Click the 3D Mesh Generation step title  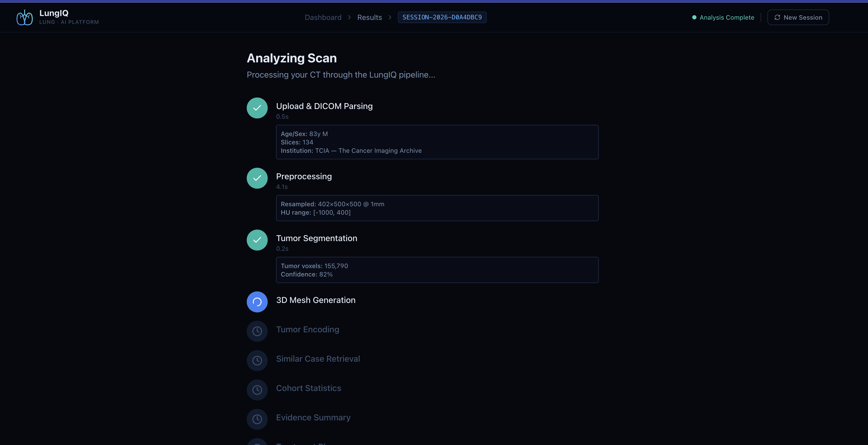[315, 300]
